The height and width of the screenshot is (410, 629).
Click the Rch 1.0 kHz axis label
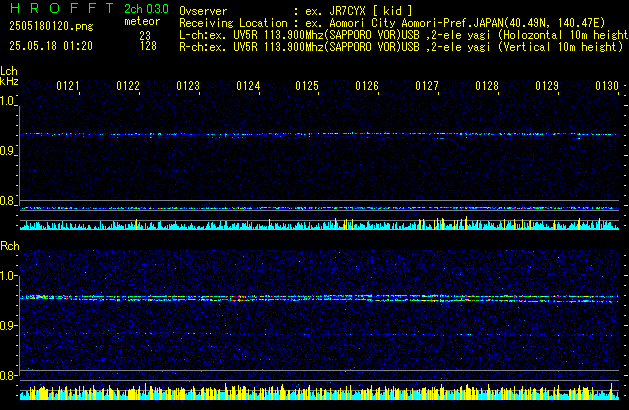point(8,276)
